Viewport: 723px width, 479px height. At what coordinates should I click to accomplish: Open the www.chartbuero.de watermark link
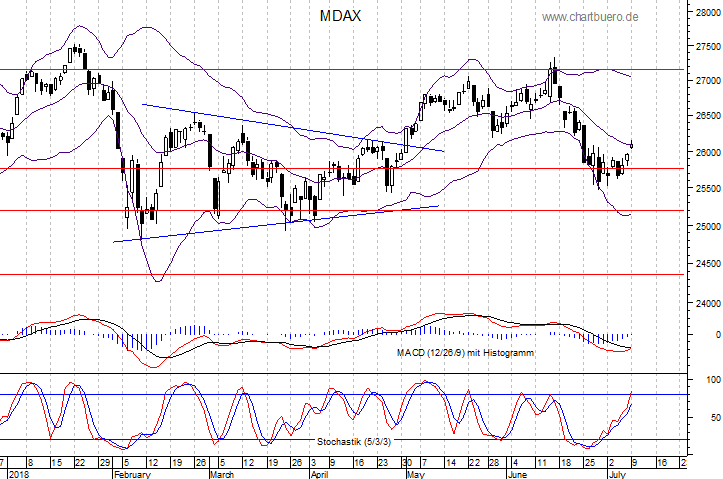[x=606, y=17]
